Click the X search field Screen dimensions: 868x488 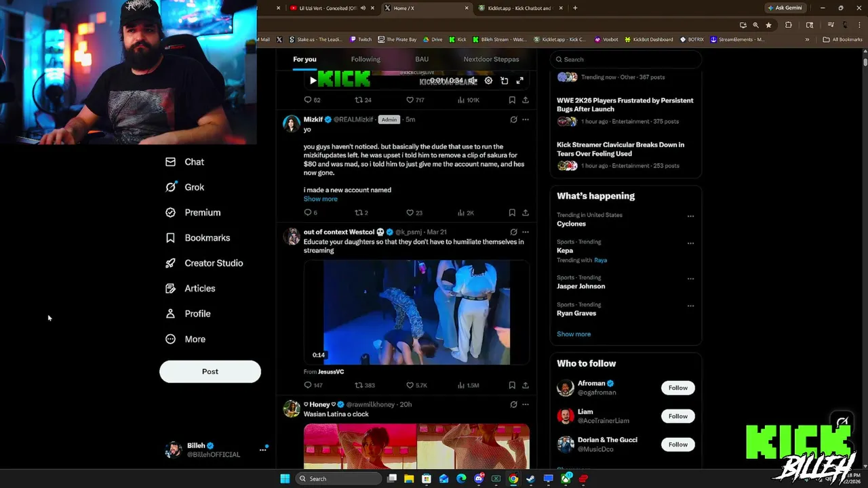point(625,59)
